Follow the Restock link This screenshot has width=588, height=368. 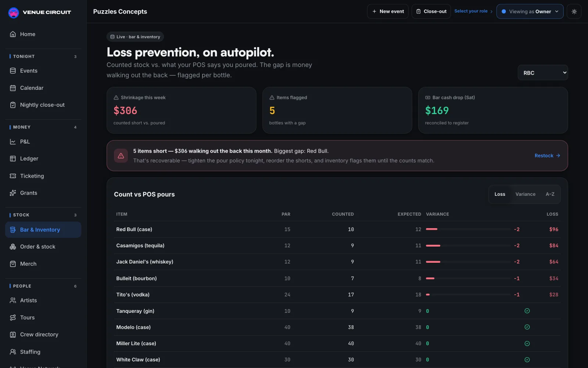pos(547,156)
